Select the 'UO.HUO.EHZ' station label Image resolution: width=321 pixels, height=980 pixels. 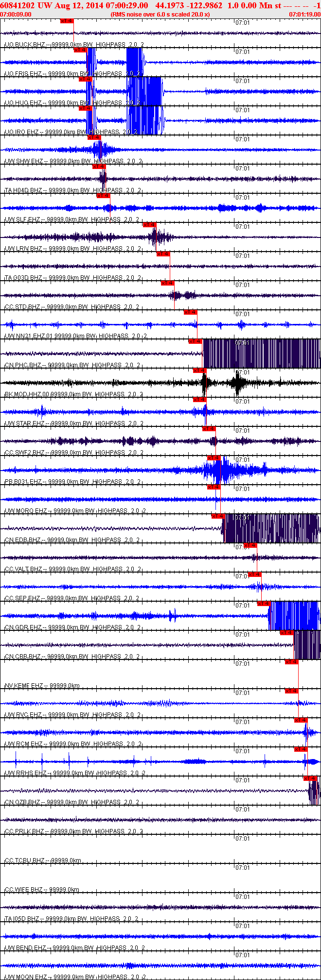(x=23, y=103)
